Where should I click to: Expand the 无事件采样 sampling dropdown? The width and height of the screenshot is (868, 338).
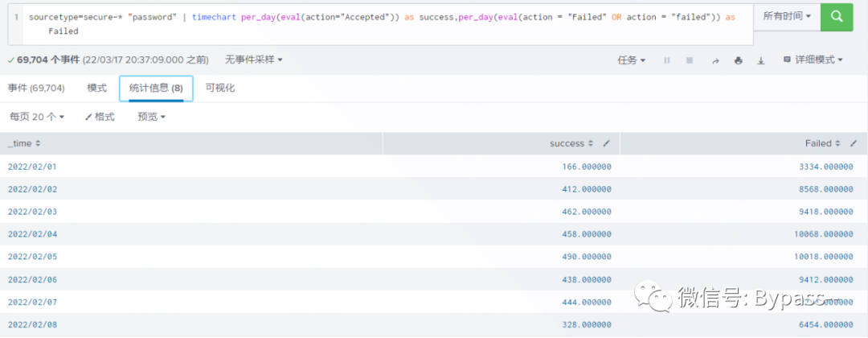coord(253,60)
